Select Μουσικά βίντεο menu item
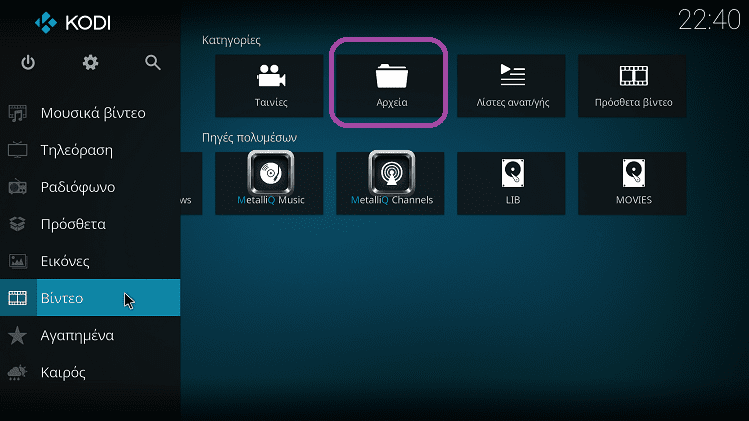The image size is (749, 421). pos(90,113)
